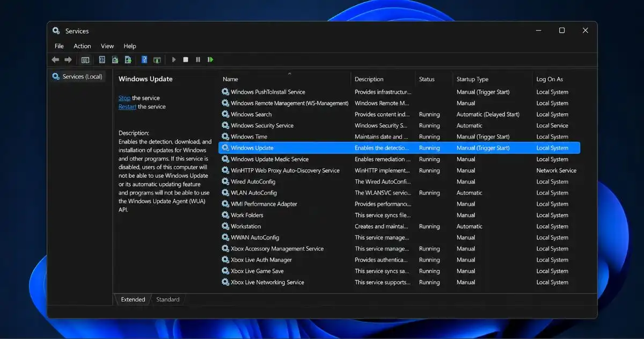This screenshot has height=339, width=644.
Task: Click Automatic (Delayed Start) startup type cell
Action: [488, 114]
